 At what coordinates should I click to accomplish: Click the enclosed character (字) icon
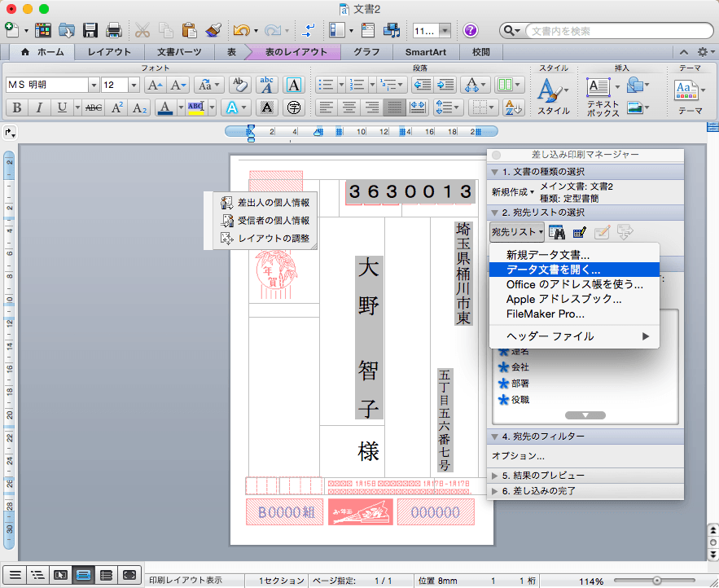[x=293, y=108]
